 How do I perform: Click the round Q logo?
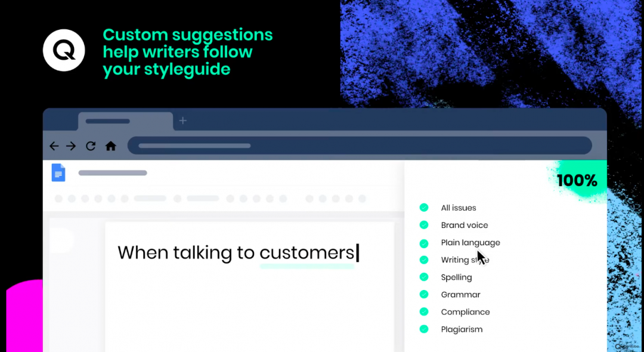(x=64, y=50)
